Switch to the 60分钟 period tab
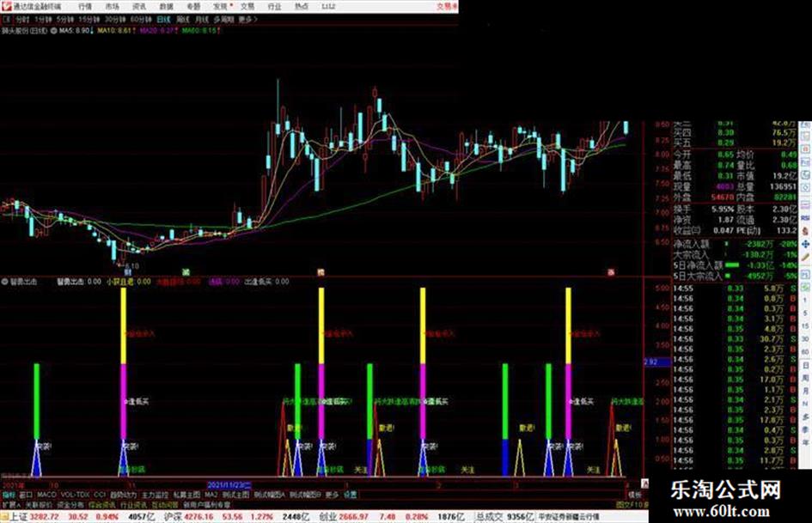Screen dimensions: 812x523 pos(141,20)
